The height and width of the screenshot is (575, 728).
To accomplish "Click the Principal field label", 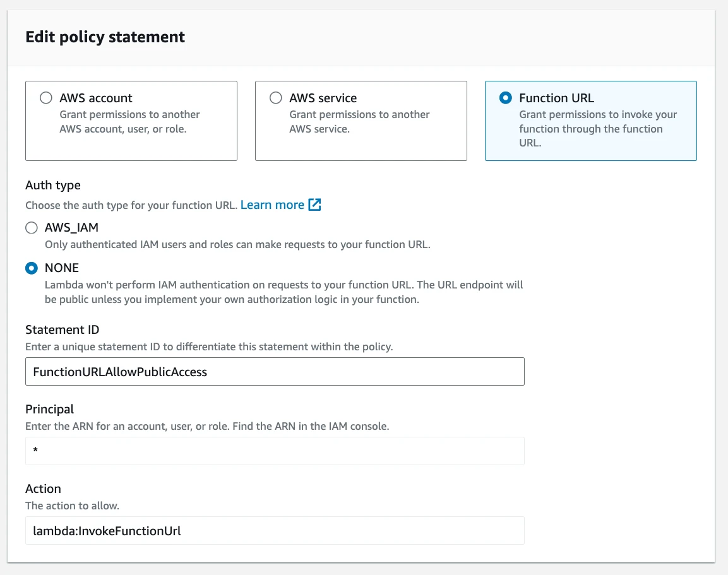I will pyautogui.click(x=49, y=409).
